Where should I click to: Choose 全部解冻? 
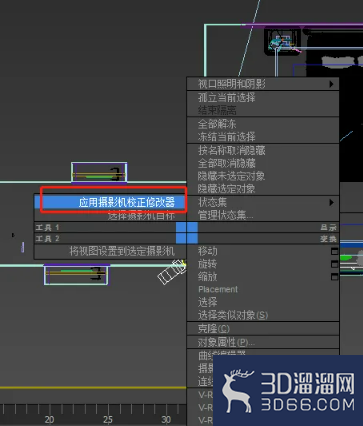click(x=263, y=124)
